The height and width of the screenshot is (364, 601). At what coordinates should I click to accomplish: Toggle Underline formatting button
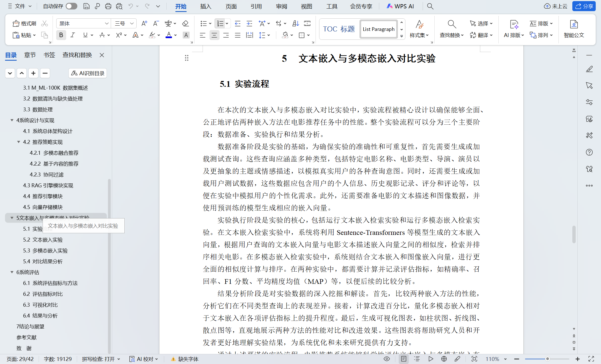click(x=85, y=35)
